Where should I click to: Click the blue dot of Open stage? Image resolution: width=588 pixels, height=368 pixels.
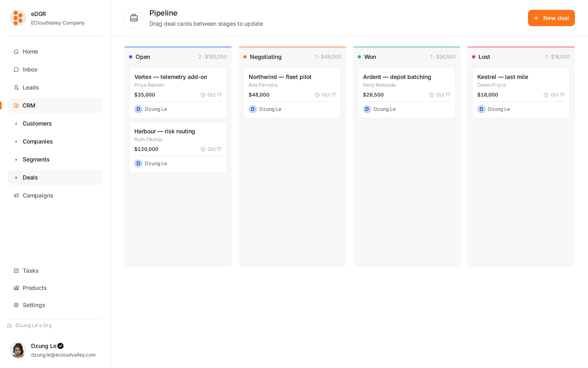(131, 57)
